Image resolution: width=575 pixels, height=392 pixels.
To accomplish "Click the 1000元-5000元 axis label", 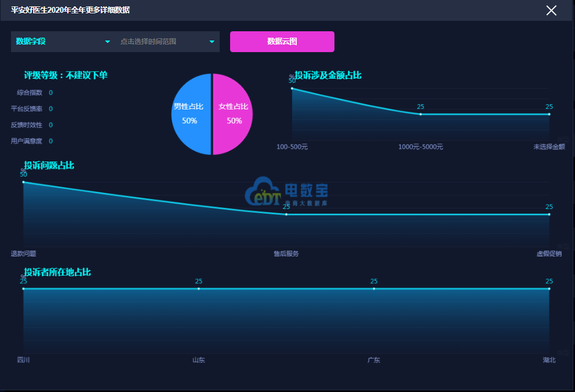I will pyautogui.click(x=421, y=147).
